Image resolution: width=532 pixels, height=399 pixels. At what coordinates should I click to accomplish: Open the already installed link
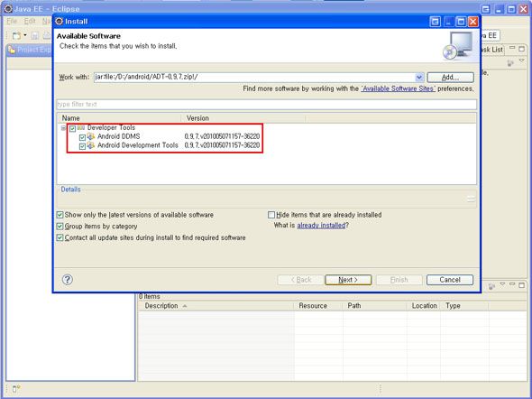pyautogui.click(x=321, y=225)
